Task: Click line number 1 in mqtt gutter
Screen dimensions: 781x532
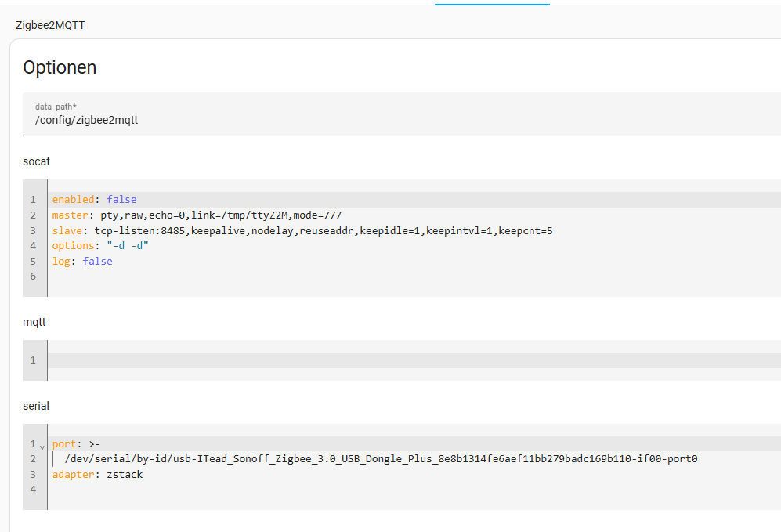Action: [33, 360]
